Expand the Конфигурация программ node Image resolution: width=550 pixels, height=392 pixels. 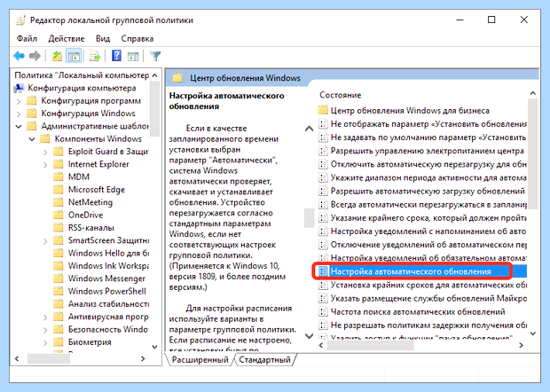coord(19,101)
